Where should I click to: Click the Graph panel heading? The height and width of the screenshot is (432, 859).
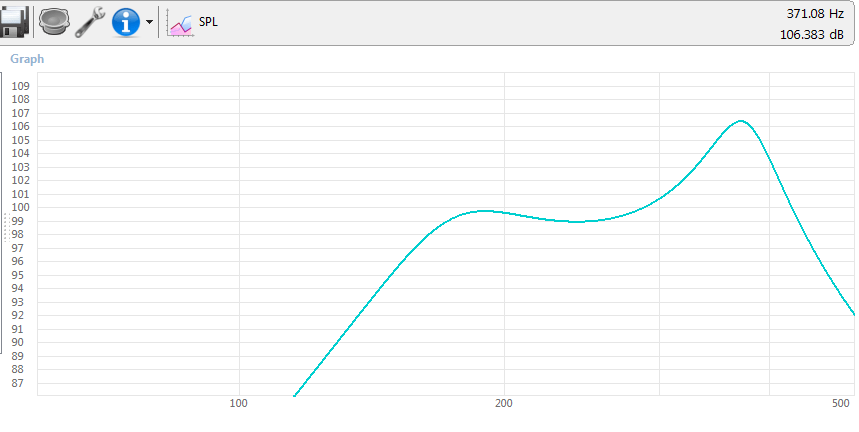tap(27, 59)
